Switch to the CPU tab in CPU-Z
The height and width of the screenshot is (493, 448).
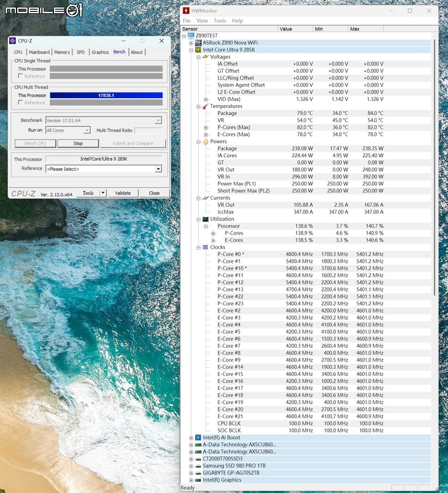[18, 52]
